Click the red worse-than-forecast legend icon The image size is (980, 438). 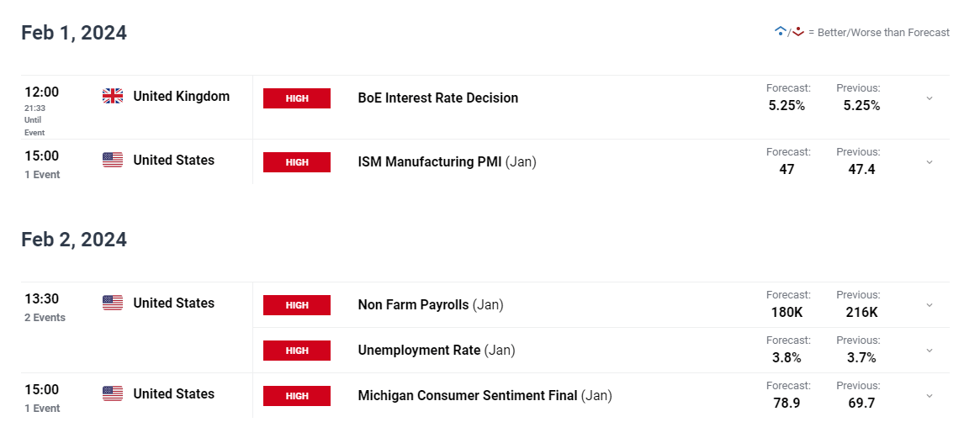797,31
